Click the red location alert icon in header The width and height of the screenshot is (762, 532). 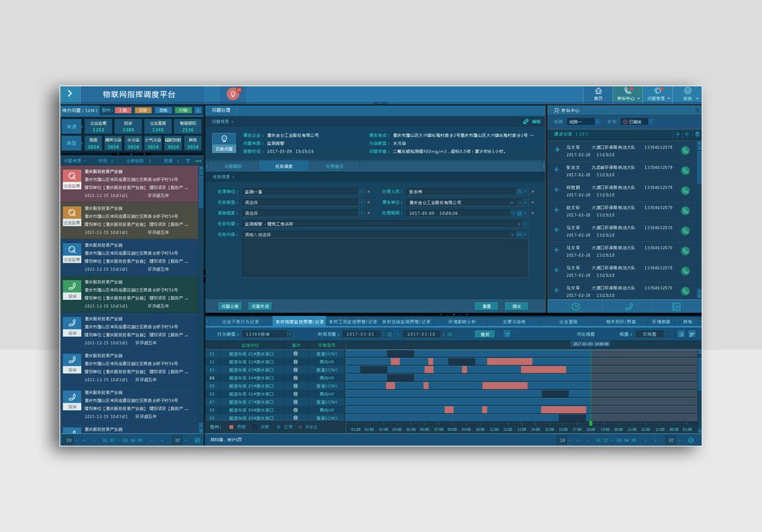[234, 94]
